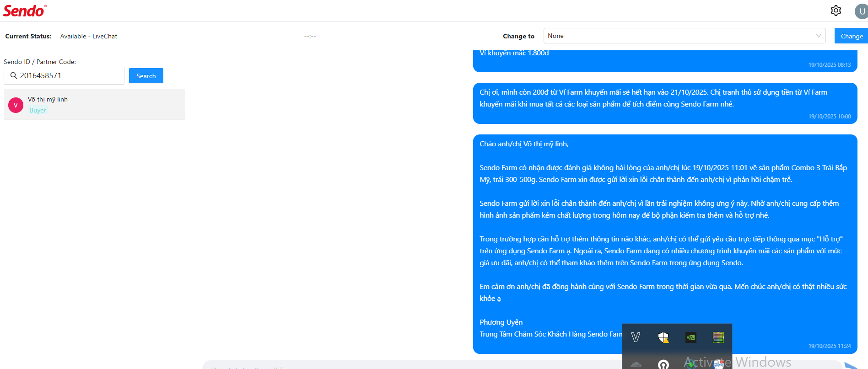Click the 19/10/2025 10:00 timestamp
The image size is (868, 369).
tap(830, 117)
